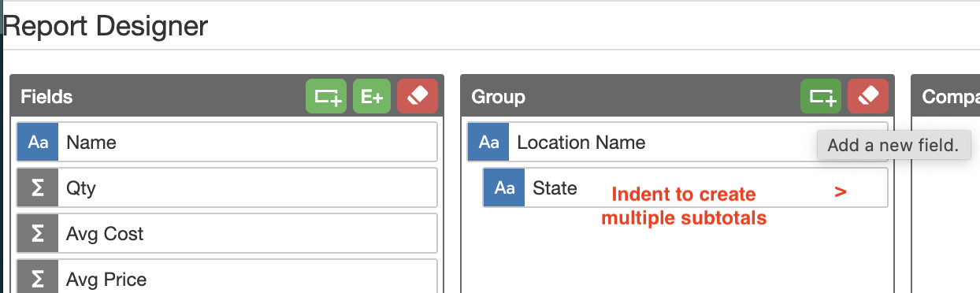Select the Qty field row
980x293 pixels.
[227, 188]
